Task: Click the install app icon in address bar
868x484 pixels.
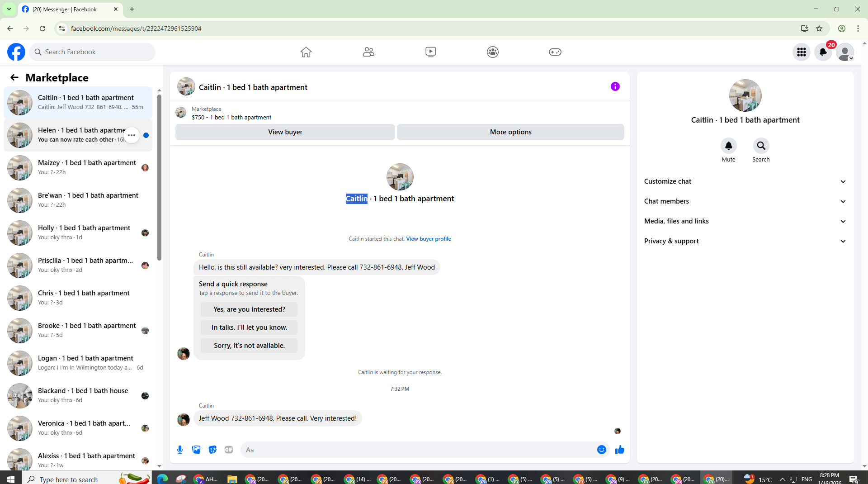Action: [x=805, y=28]
